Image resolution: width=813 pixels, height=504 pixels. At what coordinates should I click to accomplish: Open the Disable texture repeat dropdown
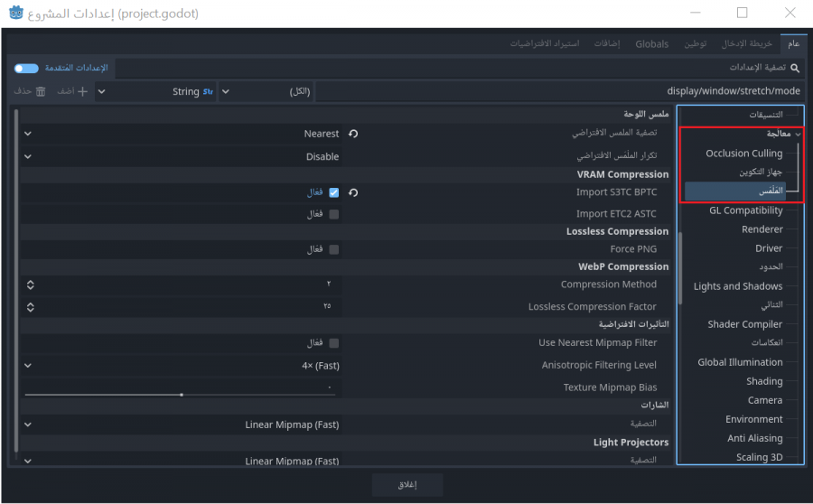(181, 156)
